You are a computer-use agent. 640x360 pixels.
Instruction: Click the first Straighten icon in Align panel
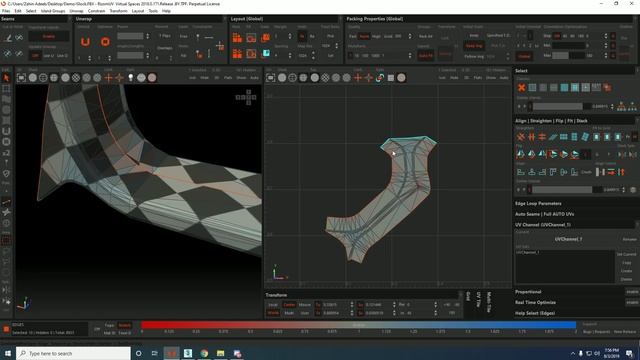(x=521, y=137)
